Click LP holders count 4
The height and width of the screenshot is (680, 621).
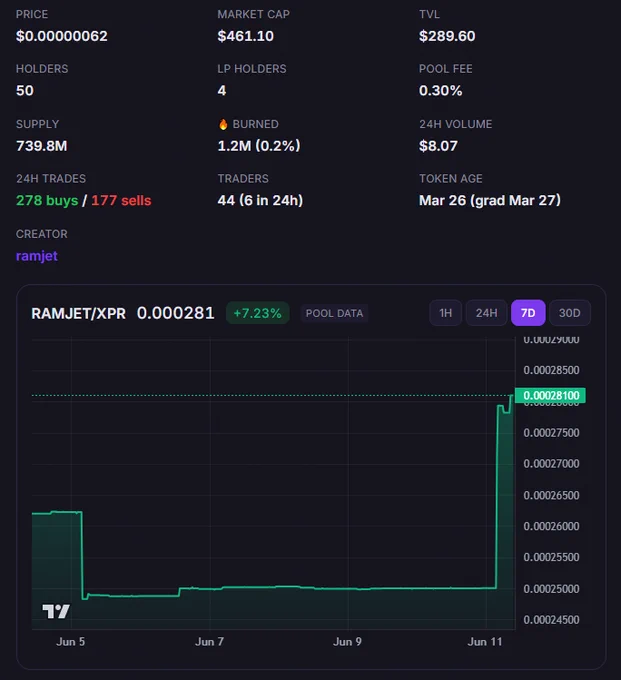pos(222,91)
